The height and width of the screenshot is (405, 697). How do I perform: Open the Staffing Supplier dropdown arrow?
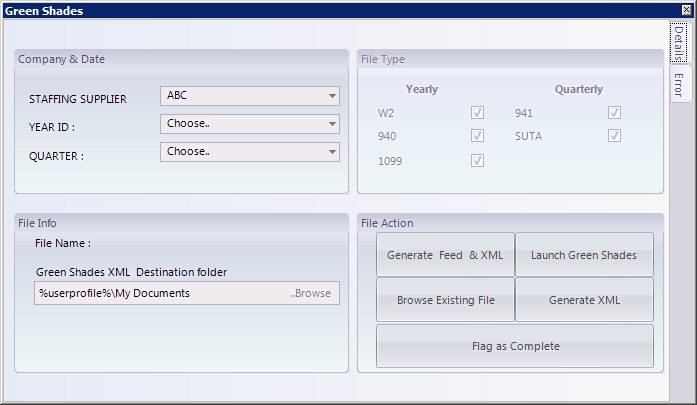tap(332, 96)
